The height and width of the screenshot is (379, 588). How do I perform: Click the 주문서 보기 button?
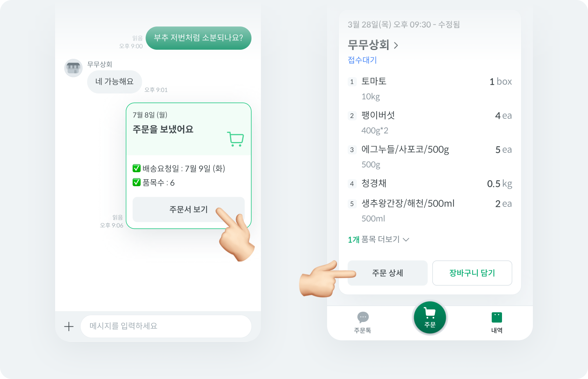pyautogui.click(x=189, y=209)
